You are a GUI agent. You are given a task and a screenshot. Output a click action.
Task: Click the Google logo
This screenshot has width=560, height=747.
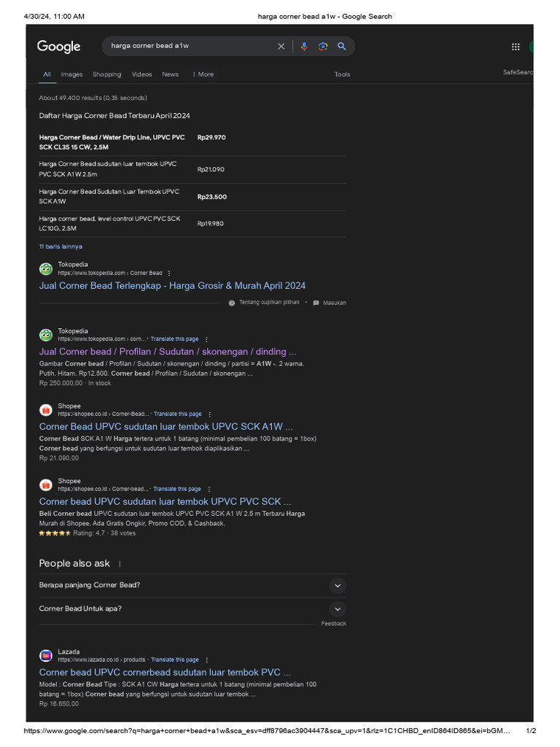click(x=59, y=47)
